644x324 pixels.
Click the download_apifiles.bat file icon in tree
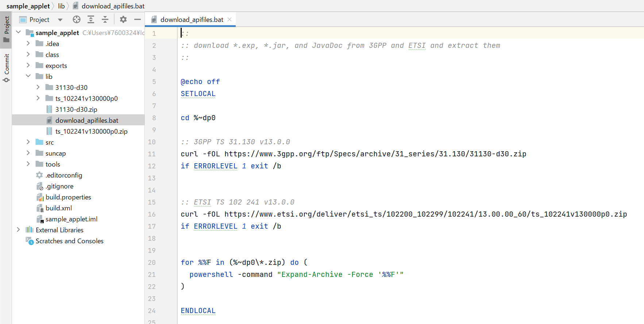pyautogui.click(x=49, y=120)
